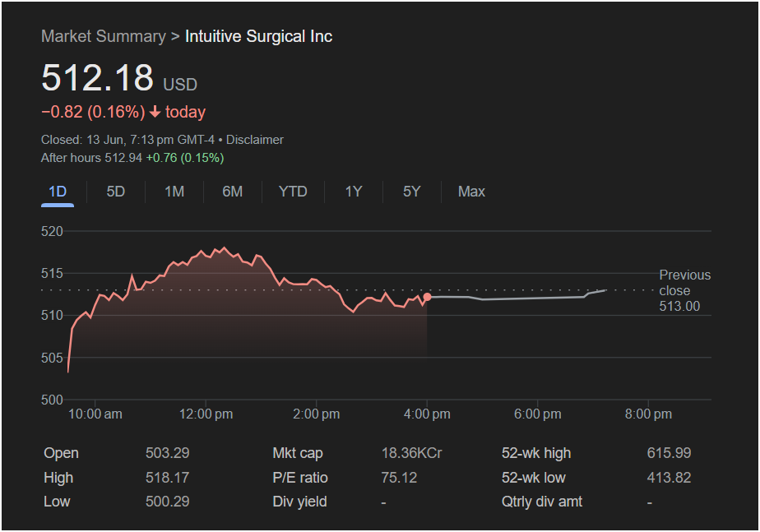The width and height of the screenshot is (760, 532).
Task: Select the YTD range tab
Action: click(x=293, y=192)
